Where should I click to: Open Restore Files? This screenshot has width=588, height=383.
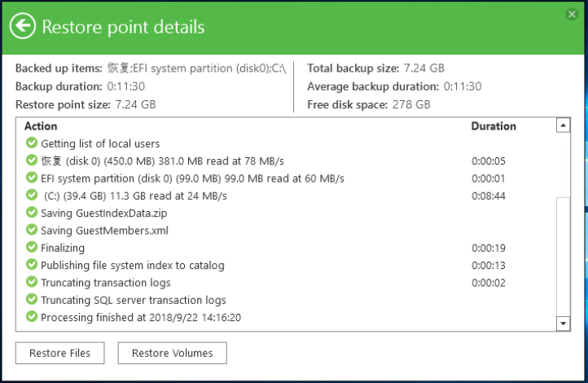(60, 353)
